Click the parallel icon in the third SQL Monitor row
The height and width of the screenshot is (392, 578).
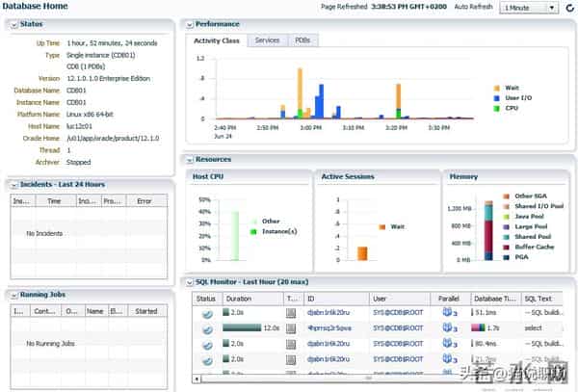click(x=448, y=343)
